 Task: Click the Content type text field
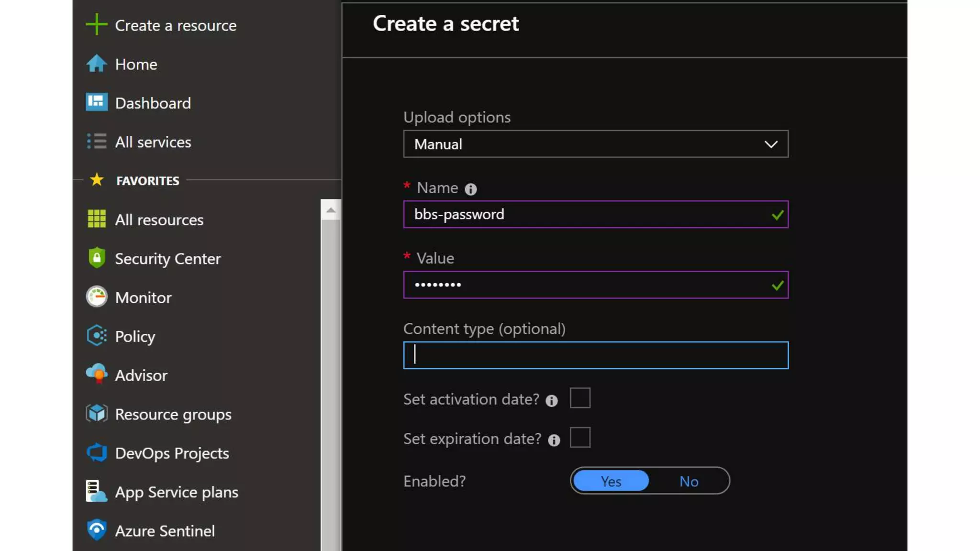tap(595, 355)
